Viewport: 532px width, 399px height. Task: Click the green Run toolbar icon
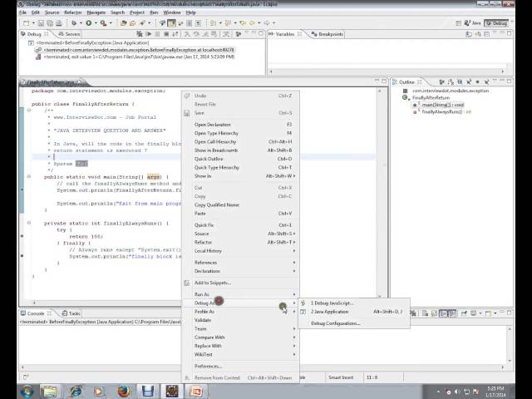click(x=89, y=23)
